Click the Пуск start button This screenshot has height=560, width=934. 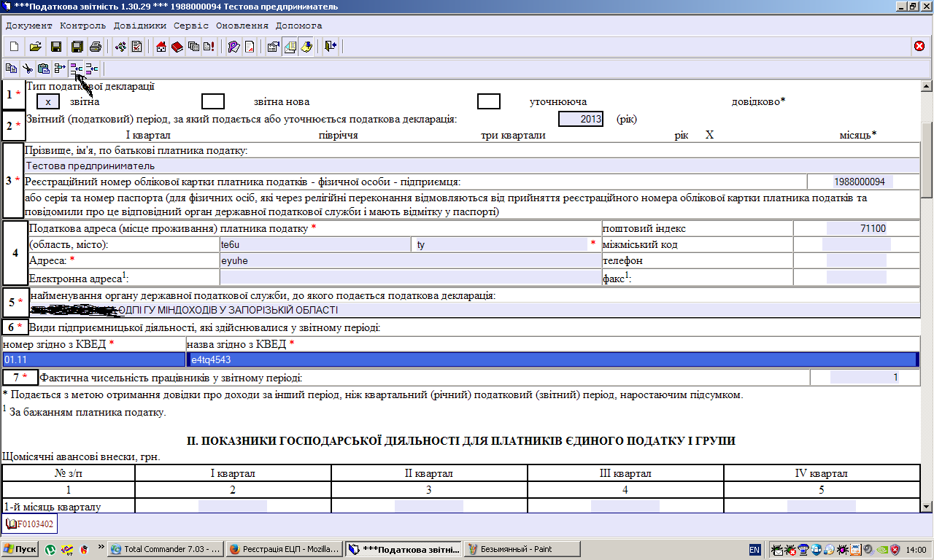pyautogui.click(x=20, y=549)
